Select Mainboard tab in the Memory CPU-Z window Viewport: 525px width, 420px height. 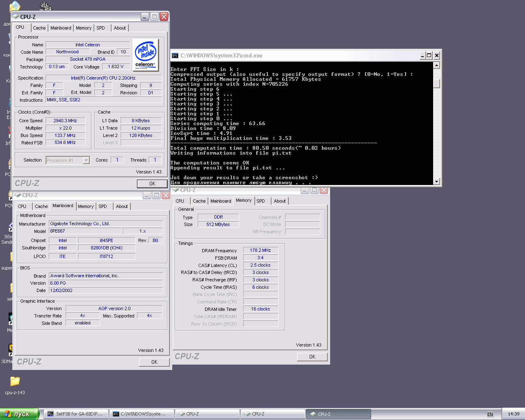coord(221,201)
